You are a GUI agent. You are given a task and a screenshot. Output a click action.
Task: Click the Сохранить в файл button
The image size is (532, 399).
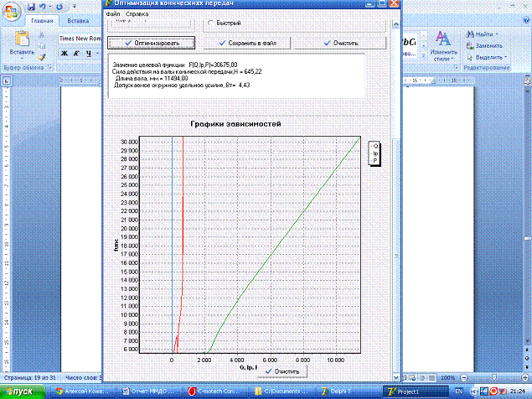[243, 42]
